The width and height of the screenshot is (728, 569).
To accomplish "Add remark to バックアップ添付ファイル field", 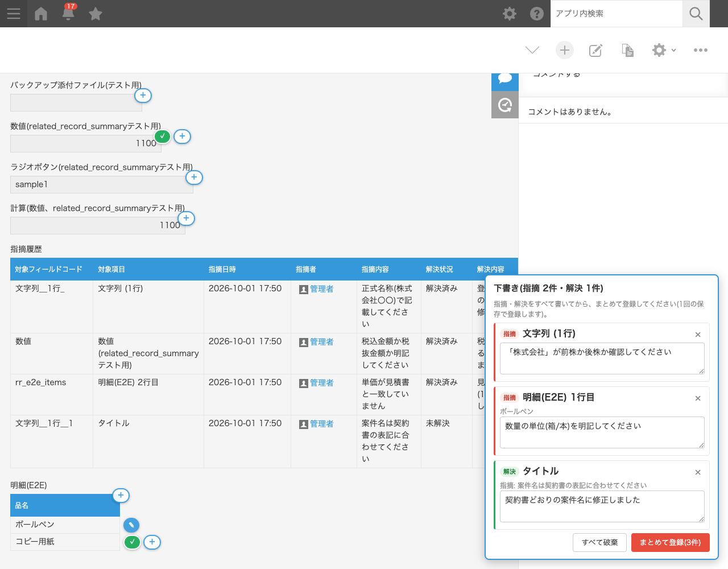I will tap(143, 96).
